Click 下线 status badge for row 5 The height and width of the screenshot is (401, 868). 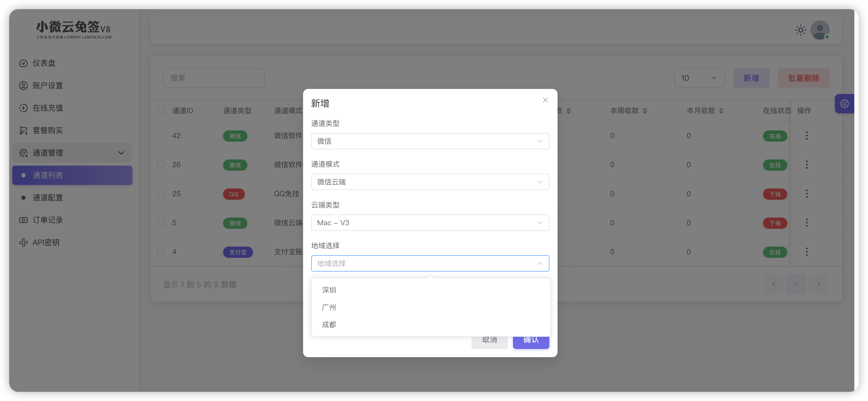click(775, 223)
